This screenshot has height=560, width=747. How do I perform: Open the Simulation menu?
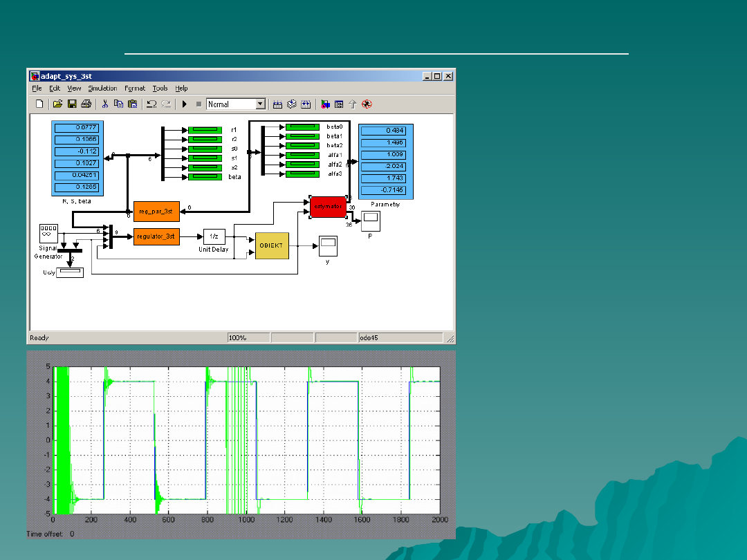pos(102,88)
